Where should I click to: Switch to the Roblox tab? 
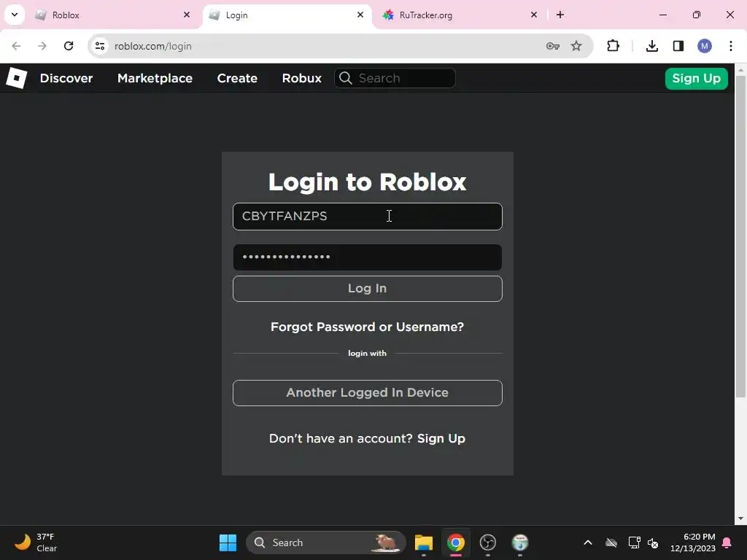pyautogui.click(x=113, y=15)
